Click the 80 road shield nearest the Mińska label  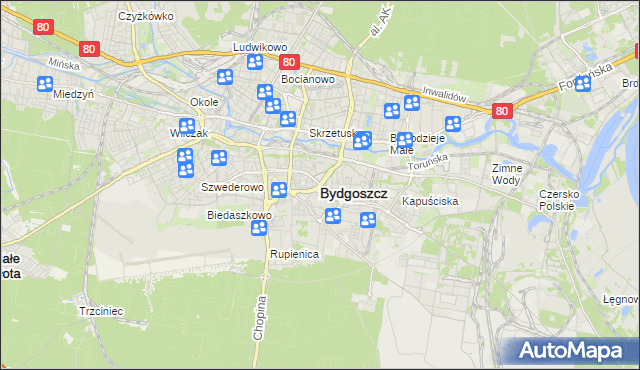click(89, 49)
